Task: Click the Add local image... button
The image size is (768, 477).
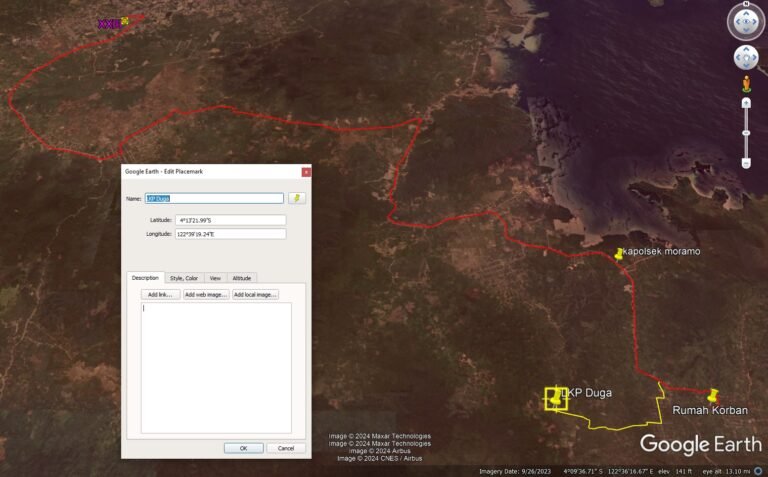Action: coord(255,294)
